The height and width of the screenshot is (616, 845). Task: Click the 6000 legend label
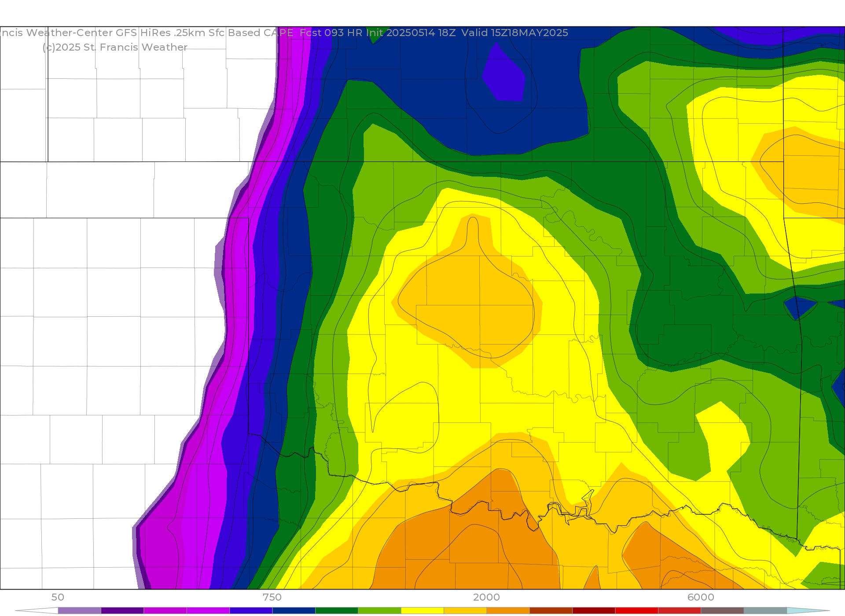click(x=701, y=597)
